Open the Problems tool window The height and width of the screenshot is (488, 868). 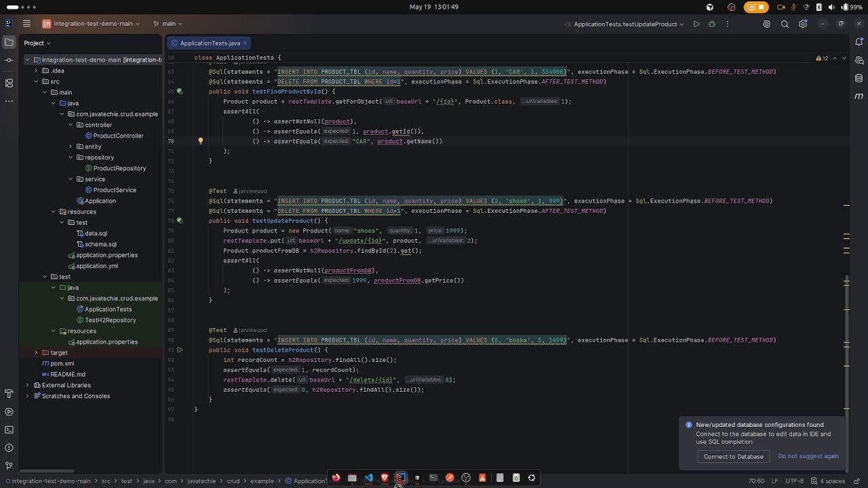pyautogui.click(x=9, y=448)
